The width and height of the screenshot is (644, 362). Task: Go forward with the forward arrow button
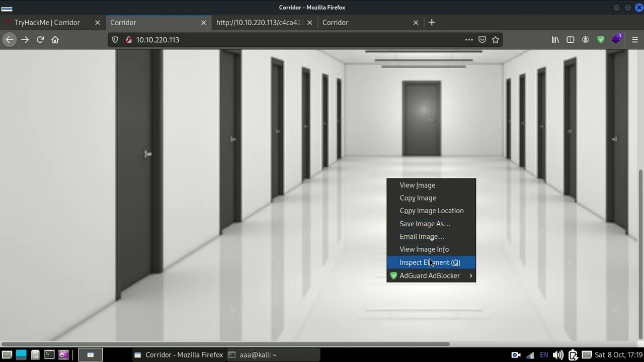click(25, 40)
